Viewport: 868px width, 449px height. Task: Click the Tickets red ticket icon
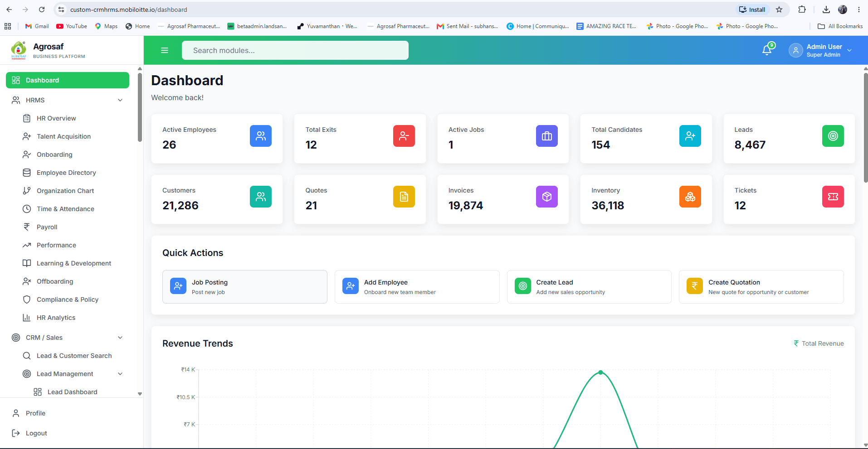pos(833,197)
